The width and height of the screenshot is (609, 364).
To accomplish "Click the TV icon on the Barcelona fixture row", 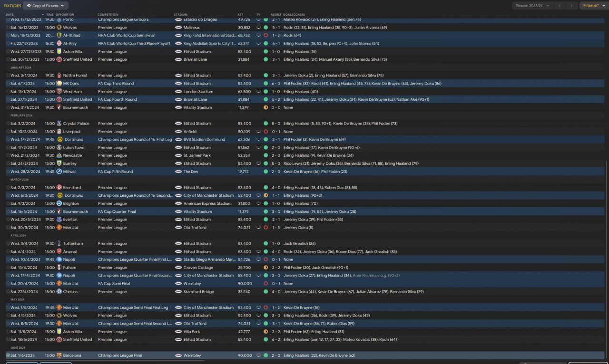I will (x=258, y=355).
